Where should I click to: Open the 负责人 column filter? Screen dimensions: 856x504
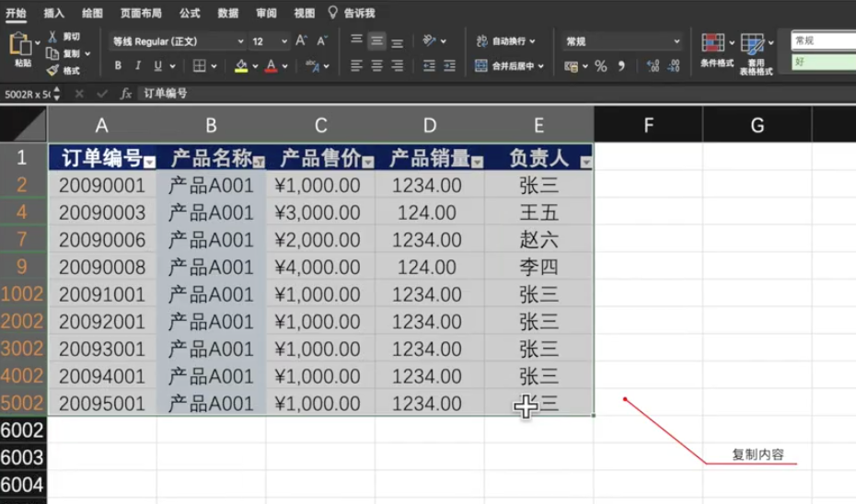[x=585, y=163]
